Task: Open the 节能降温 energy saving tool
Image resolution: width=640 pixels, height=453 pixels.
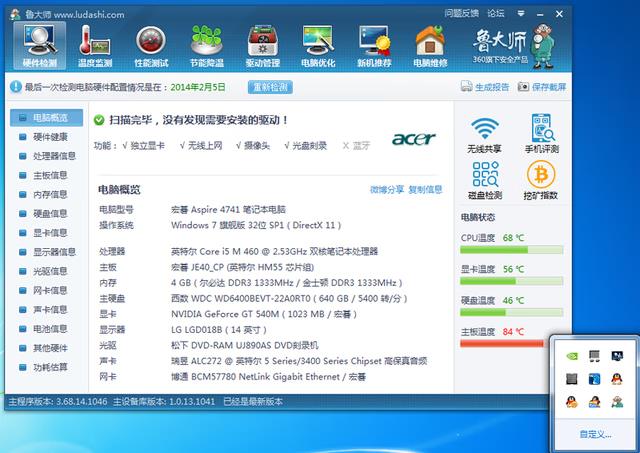Action: [x=207, y=46]
